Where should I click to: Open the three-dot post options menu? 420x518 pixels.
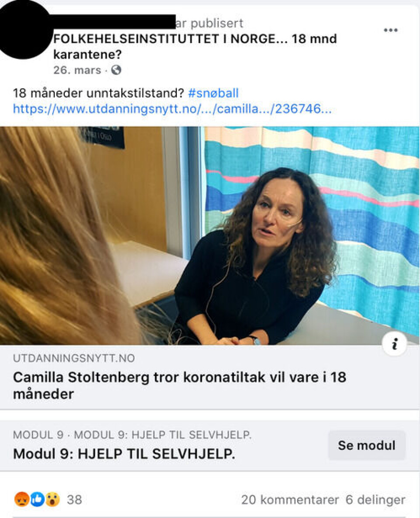(390, 30)
